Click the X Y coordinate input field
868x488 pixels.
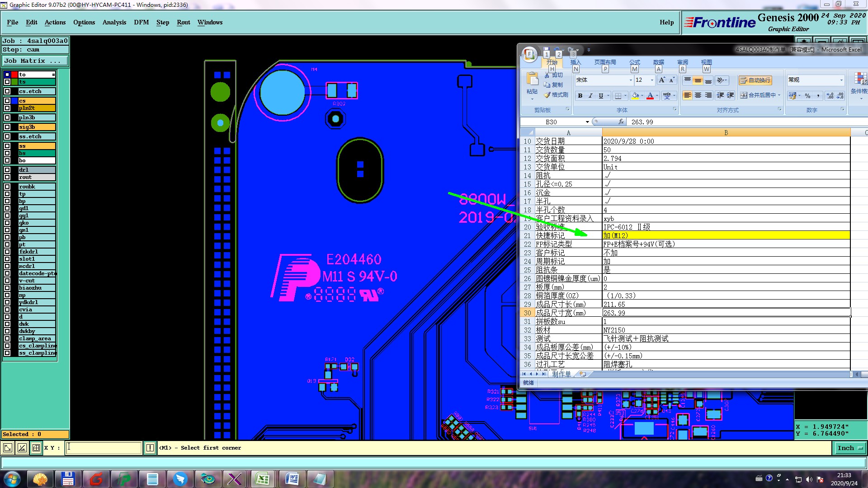coord(104,448)
